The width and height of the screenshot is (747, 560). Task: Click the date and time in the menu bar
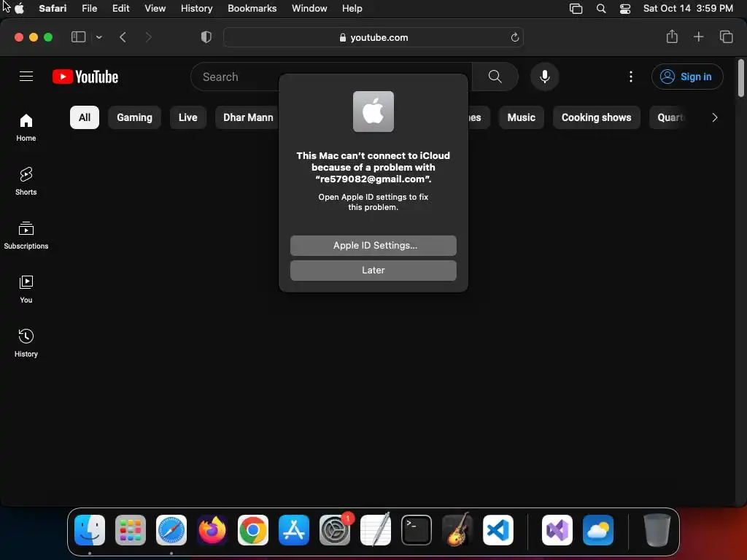[x=688, y=8]
